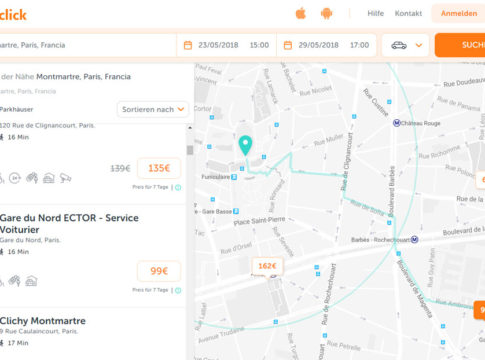Select the car vehicle type icon
This screenshot has height=360, width=485.
pyautogui.click(x=399, y=45)
